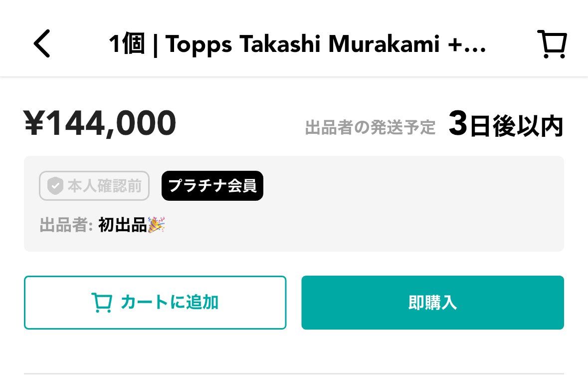The height and width of the screenshot is (390, 588).
Task: Tap the gray seller info card
Action: coord(294,204)
